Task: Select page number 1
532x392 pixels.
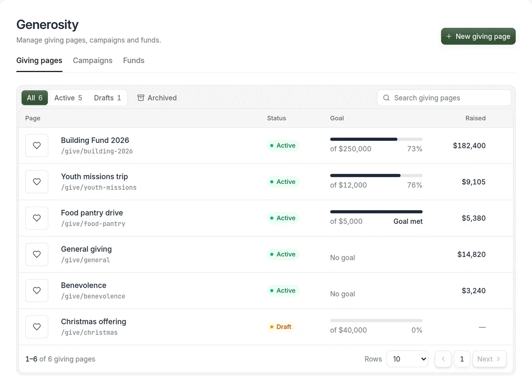Action: [x=462, y=359]
